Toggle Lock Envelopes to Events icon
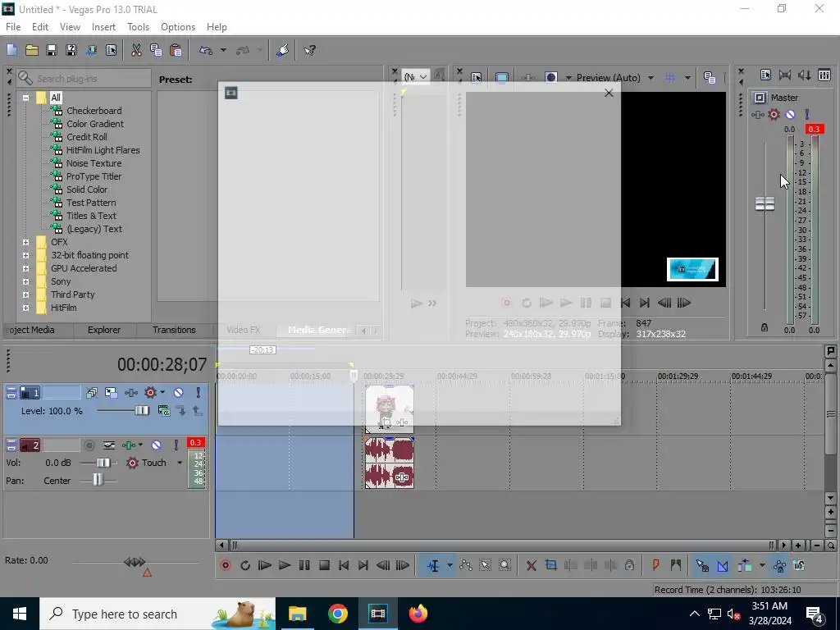Screen dimensions: 840x630 click(x=779, y=565)
